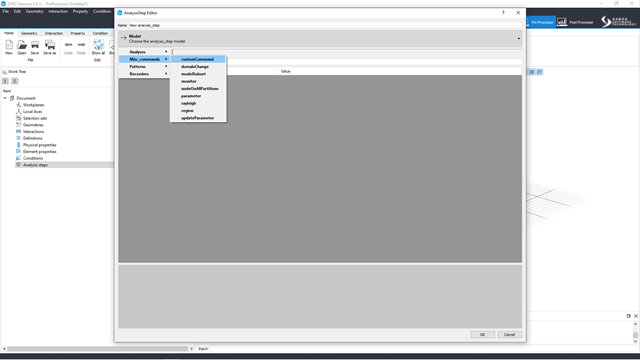Select Interactions tree item
Image resolution: width=640 pixels, height=360 pixels.
(33, 131)
